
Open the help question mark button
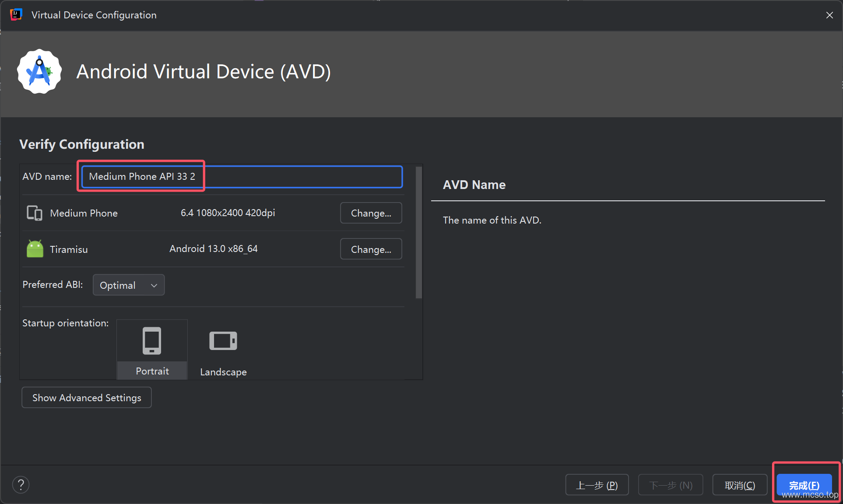coord(21,485)
